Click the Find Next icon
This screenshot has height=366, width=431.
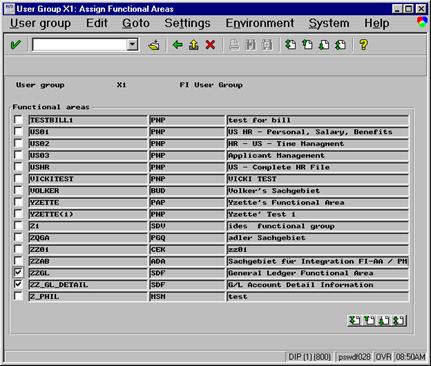point(267,45)
